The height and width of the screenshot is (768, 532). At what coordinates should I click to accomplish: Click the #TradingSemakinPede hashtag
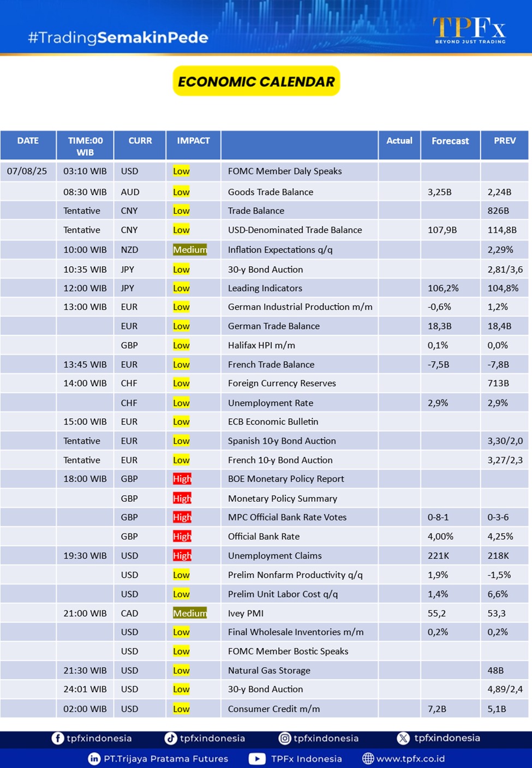click(118, 38)
